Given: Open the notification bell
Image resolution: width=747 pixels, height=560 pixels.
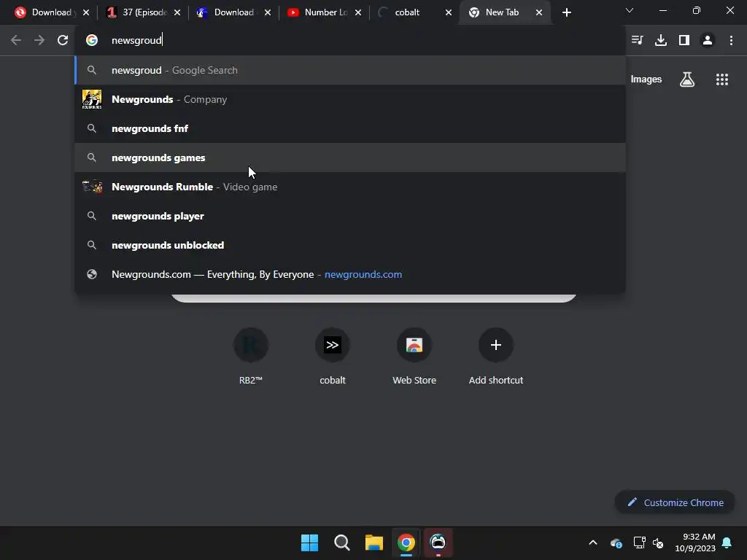Looking at the screenshot, I should pos(727,542).
